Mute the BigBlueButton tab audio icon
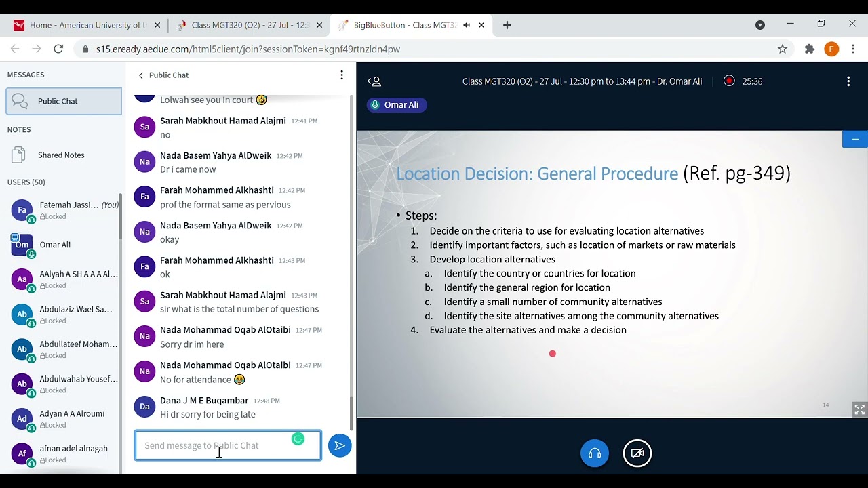Image resolution: width=868 pixels, height=488 pixels. click(x=467, y=25)
